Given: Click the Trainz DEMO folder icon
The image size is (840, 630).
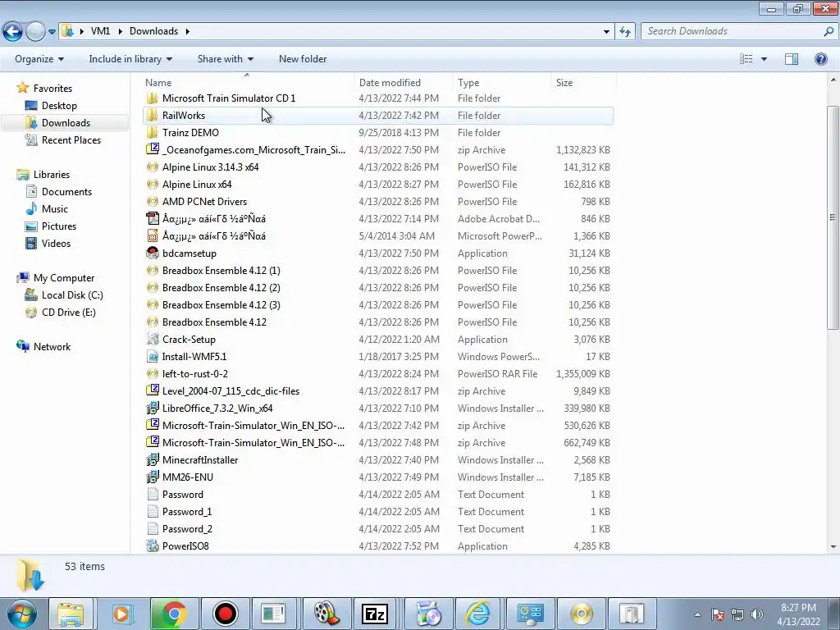Looking at the screenshot, I should tap(152, 132).
